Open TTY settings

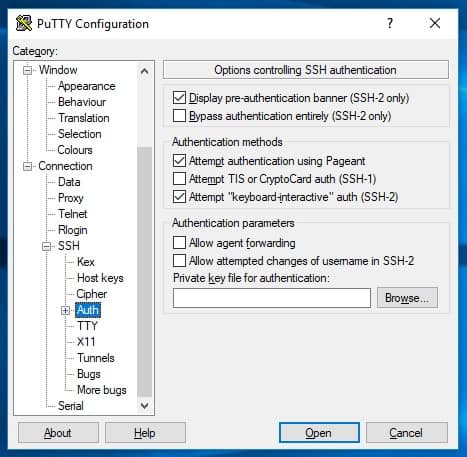[87, 326]
